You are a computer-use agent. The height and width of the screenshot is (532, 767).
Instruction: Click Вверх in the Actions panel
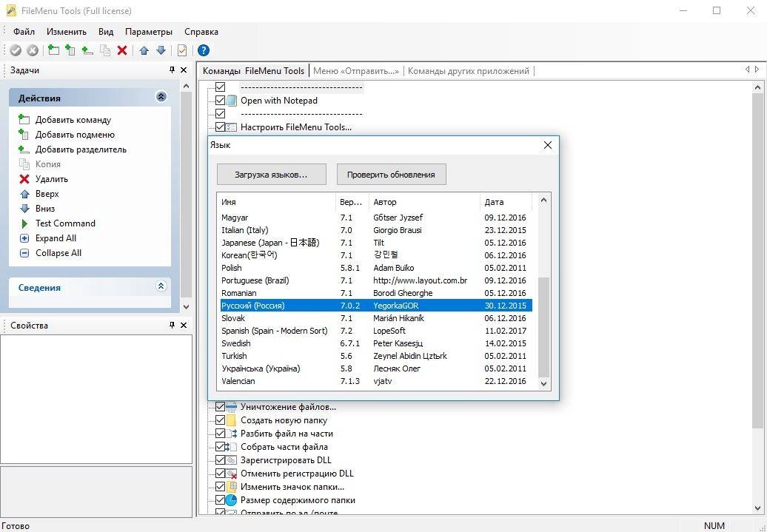pyautogui.click(x=47, y=194)
